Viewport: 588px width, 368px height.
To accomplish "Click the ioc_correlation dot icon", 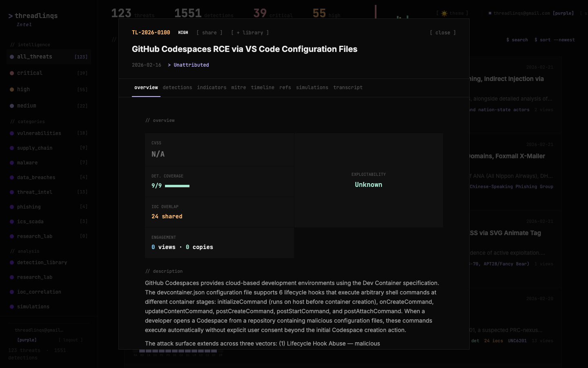I will (11, 292).
